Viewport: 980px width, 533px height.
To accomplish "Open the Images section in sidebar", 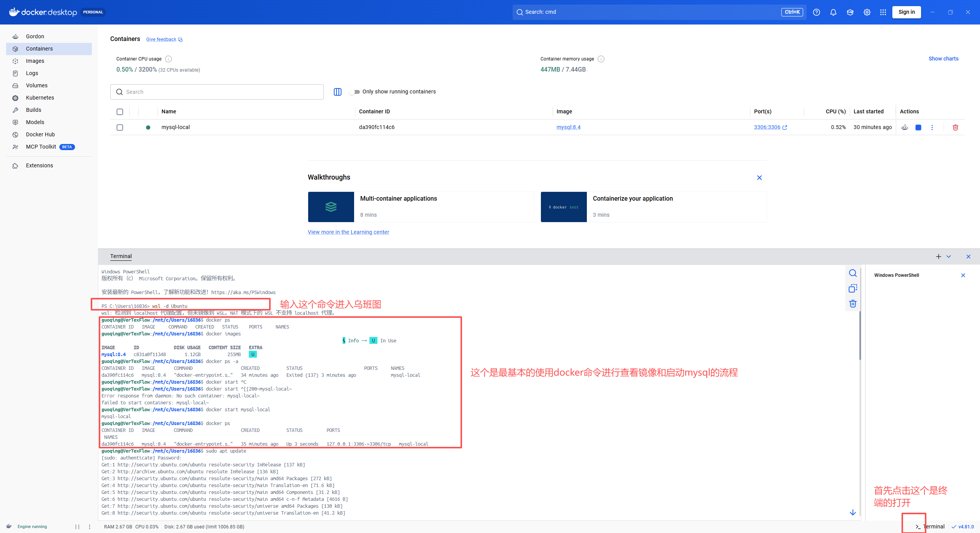I will (49, 61).
